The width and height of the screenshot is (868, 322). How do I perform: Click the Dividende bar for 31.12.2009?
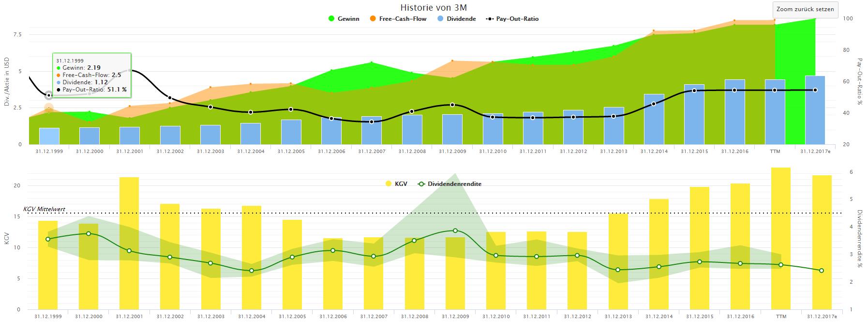452,129
